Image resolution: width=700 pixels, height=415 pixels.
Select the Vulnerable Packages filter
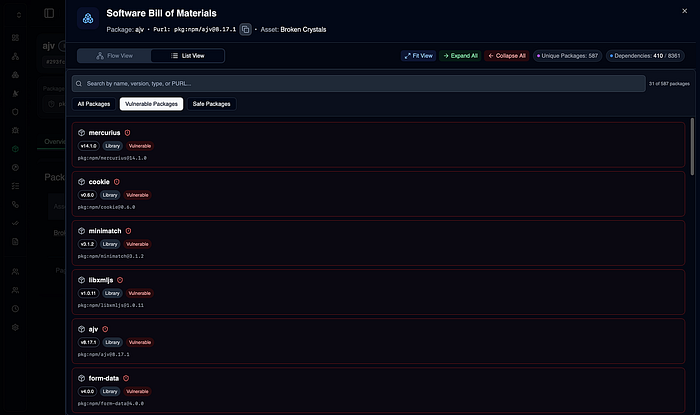[151, 104]
